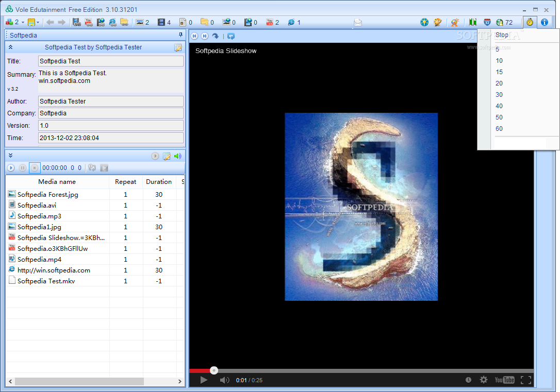Expand the playlist section double chevron

(x=11, y=156)
